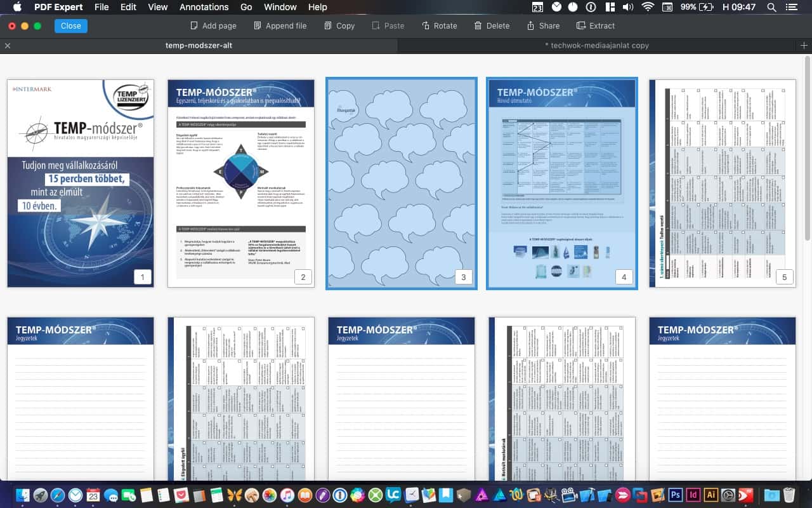Open iTunes from the Dock
The width and height of the screenshot is (812, 508).
click(287, 495)
